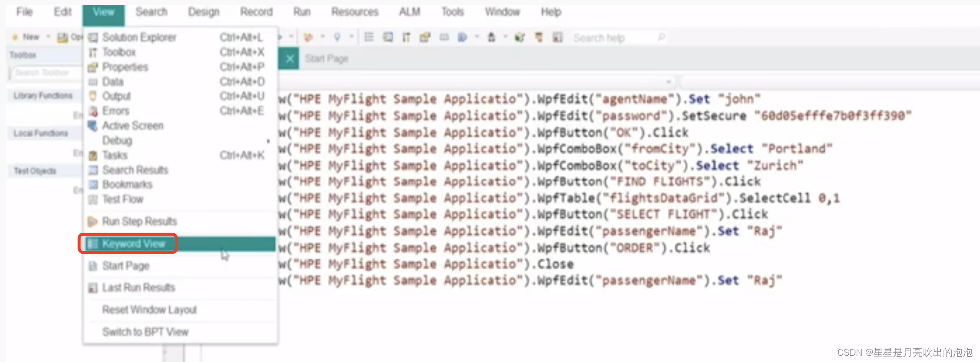Choose Tasks in the View menu
The height and width of the screenshot is (362, 980).
point(180,155)
